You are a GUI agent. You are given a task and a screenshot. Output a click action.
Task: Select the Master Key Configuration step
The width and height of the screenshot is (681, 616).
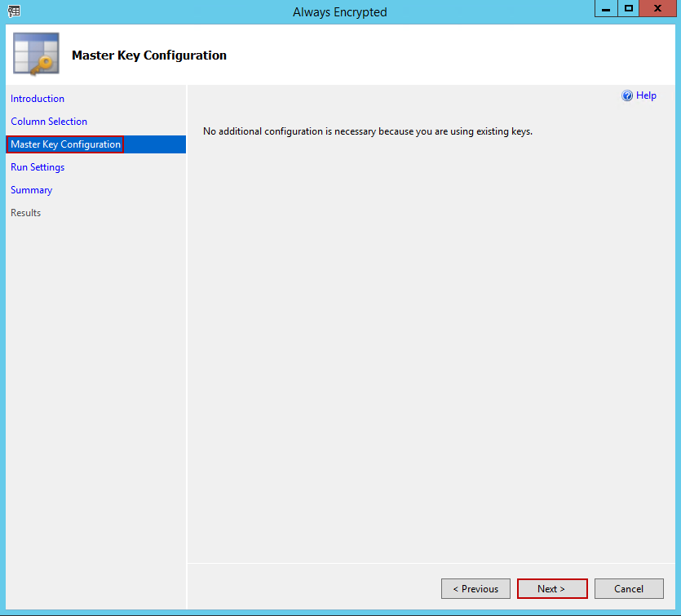pos(96,144)
